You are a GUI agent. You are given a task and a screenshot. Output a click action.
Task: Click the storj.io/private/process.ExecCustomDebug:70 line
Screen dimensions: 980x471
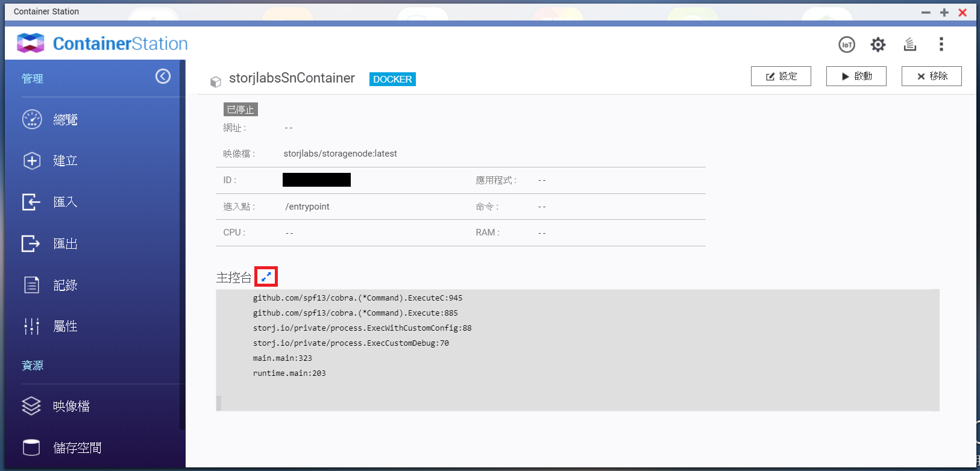pyautogui.click(x=351, y=343)
